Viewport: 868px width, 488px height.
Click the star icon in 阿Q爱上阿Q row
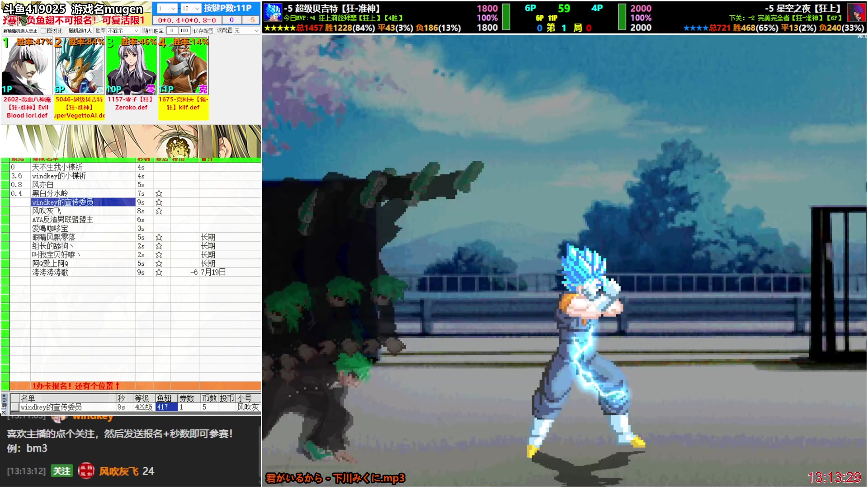159,263
